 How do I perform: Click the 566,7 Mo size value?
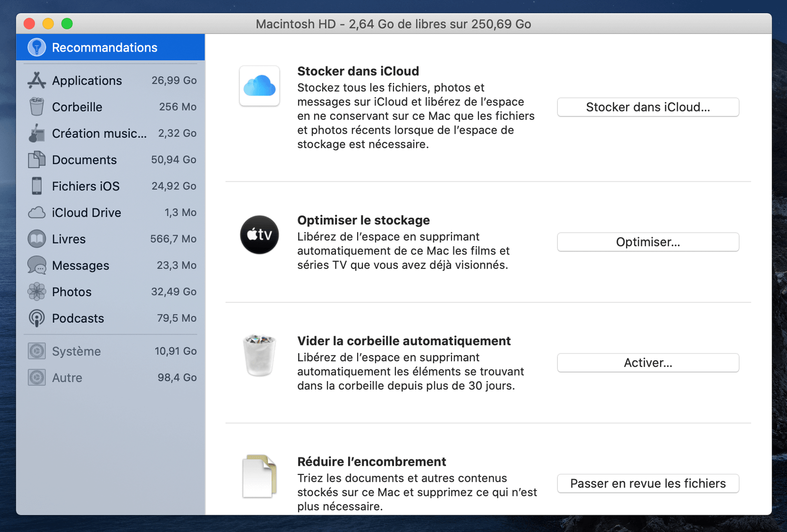173,239
